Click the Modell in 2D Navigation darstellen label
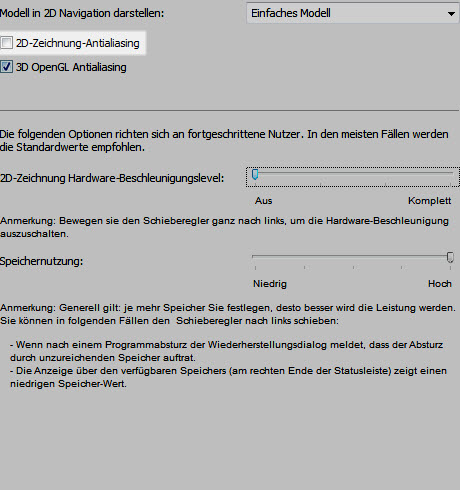This screenshot has height=490, width=460. 82,13
